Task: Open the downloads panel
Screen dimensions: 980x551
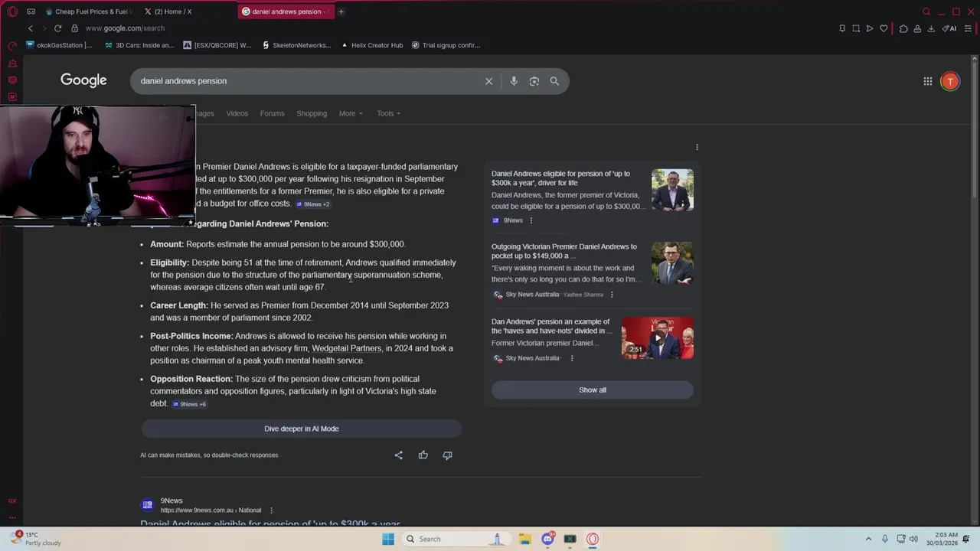Action: coord(931,28)
